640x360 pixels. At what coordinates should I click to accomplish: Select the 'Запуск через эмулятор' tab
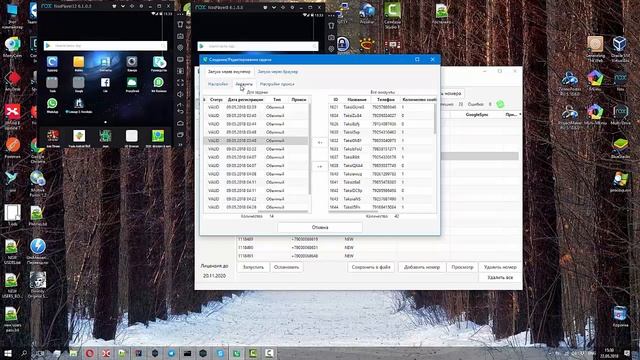pos(229,72)
